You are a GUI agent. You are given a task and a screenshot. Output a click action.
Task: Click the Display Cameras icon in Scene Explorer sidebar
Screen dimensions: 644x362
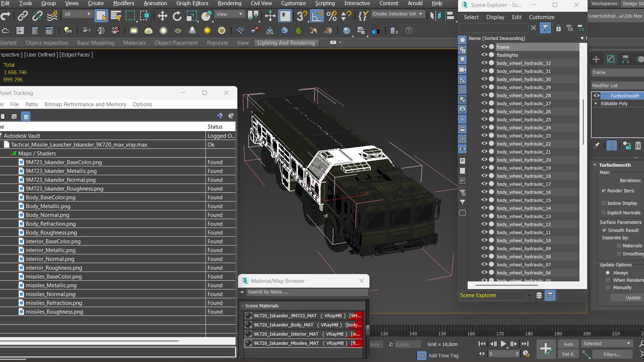[463, 70]
